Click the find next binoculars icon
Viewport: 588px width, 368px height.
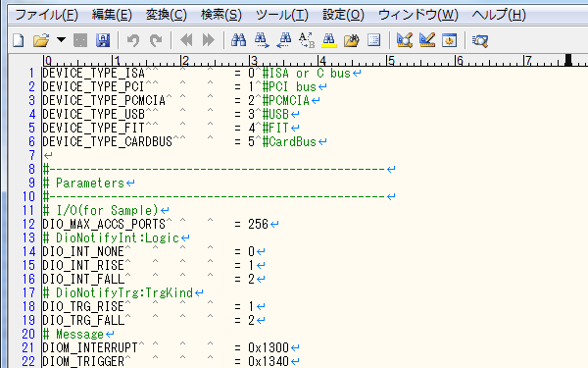pos(262,40)
